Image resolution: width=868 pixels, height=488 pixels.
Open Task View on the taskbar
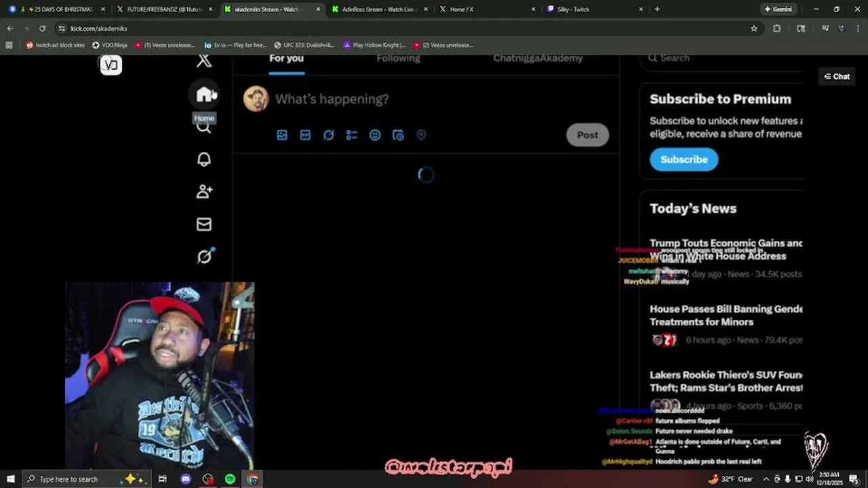pos(163,479)
